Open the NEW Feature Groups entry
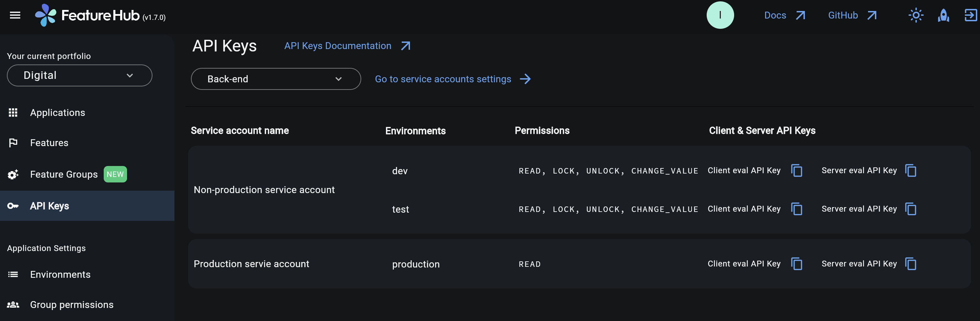The width and height of the screenshot is (980, 321). pyautogui.click(x=64, y=174)
